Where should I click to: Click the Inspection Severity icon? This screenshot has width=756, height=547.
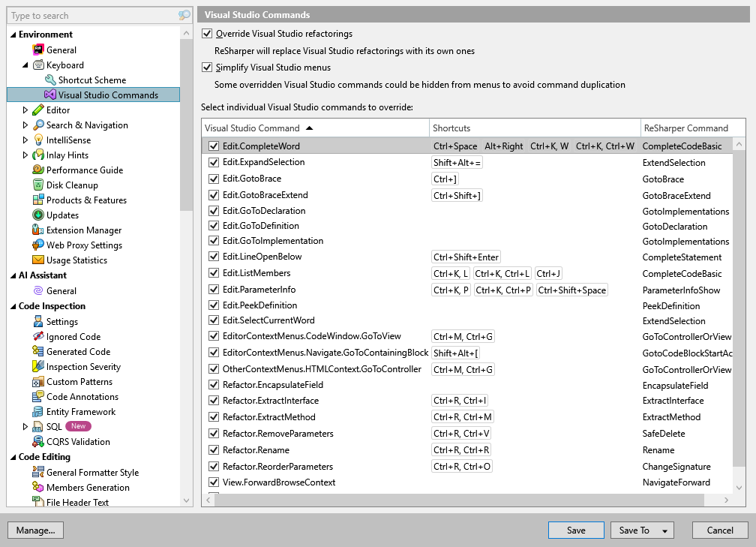[x=37, y=366]
